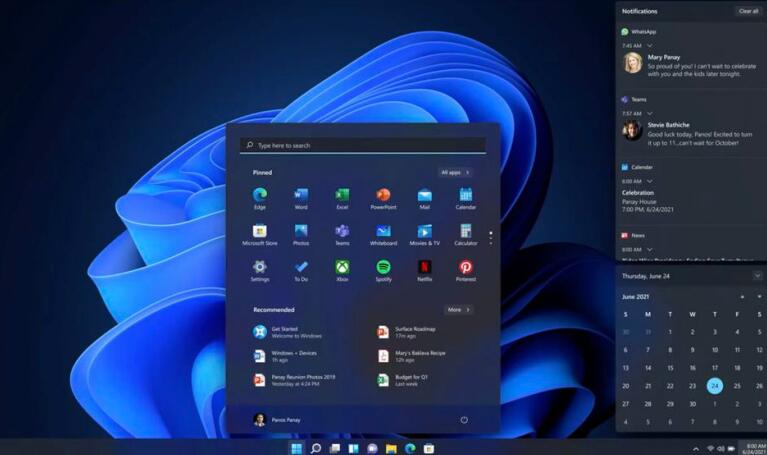Screen dimensions: 767x455
Task: Launch PowerPoint from the Start menu
Action: [x=383, y=196]
